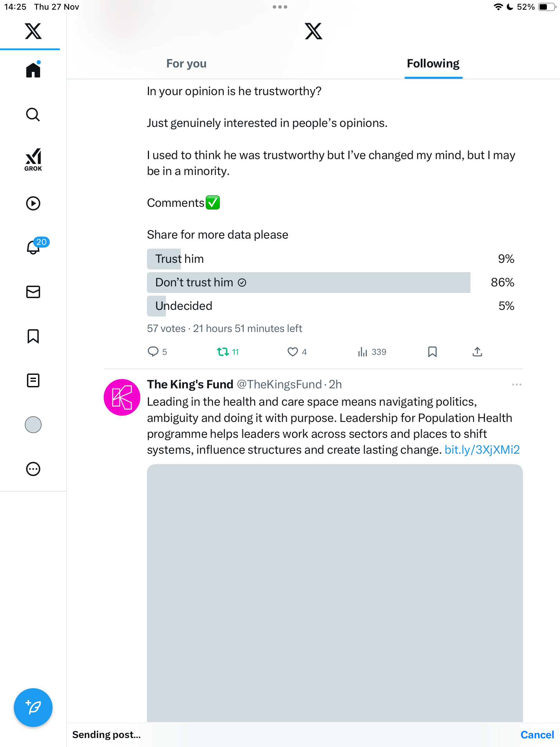Open the search page
The height and width of the screenshot is (747, 560).
33,115
